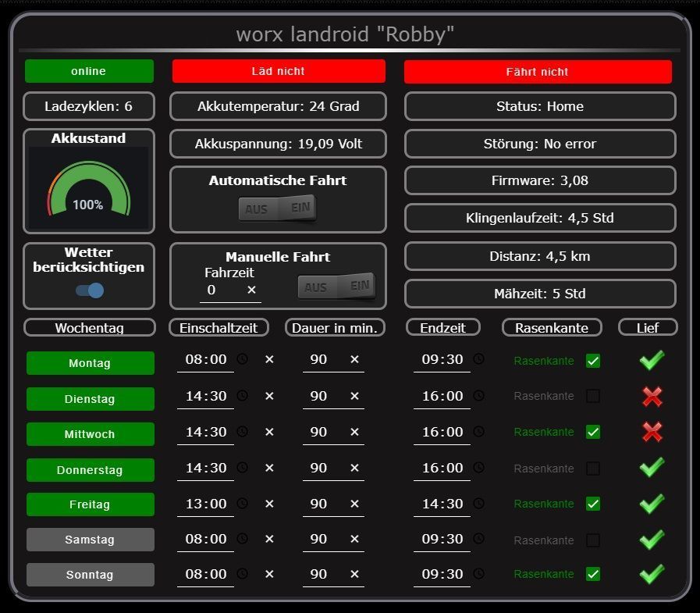Click the Mittwoch weekday button
The image size is (700, 613).
pos(91,434)
